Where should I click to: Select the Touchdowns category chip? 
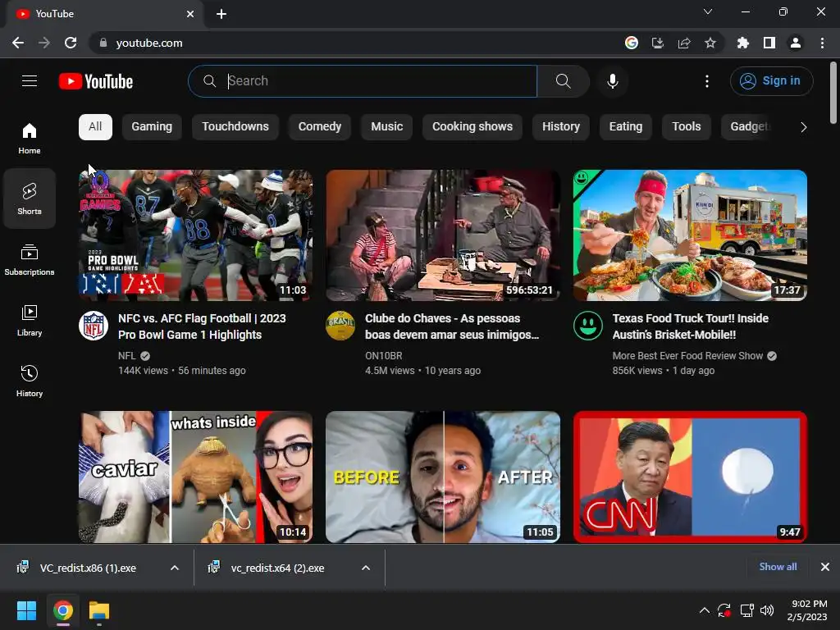[235, 126]
